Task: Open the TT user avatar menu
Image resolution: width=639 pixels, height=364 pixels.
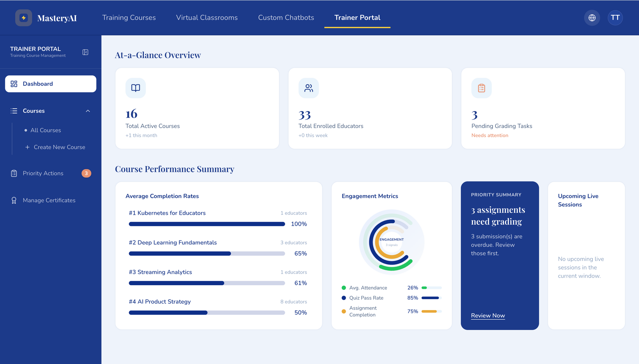Action: coord(615,18)
